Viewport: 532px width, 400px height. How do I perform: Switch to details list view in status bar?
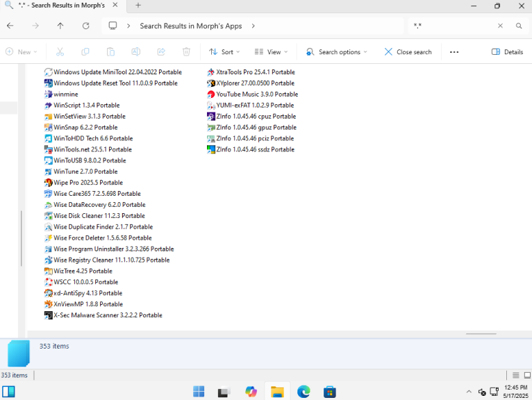516,375
